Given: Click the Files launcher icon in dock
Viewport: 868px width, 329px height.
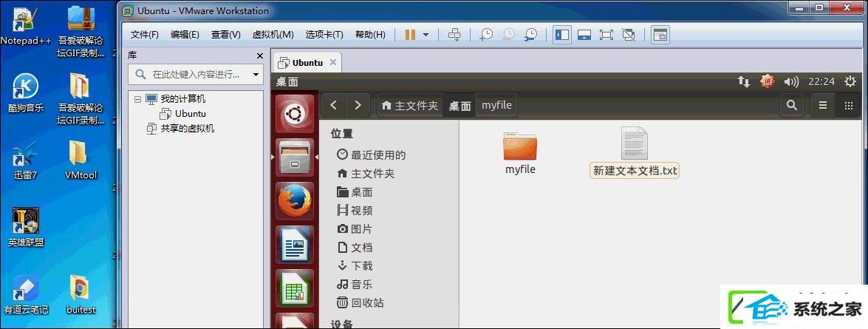Looking at the screenshot, I should tap(295, 157).
